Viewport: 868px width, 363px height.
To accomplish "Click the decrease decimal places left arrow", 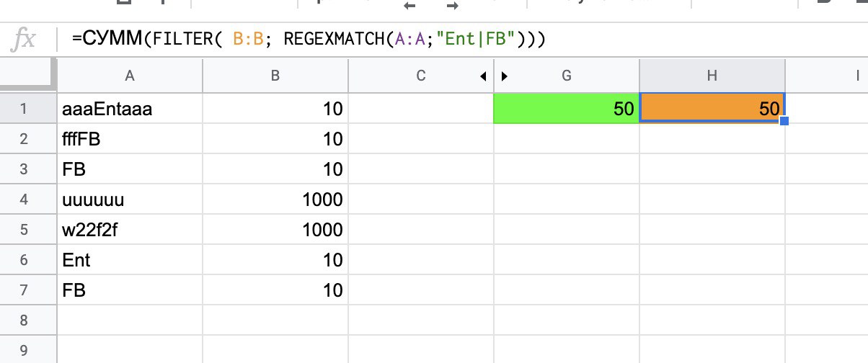I will point(411,6).
